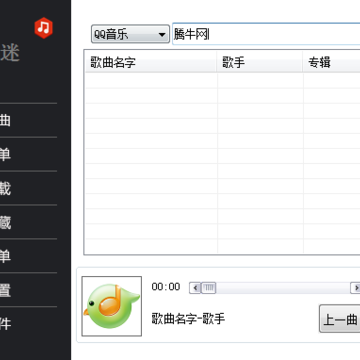Click the right arrow of the progress bar
This screenshot has height=360, width=360.
355,288
